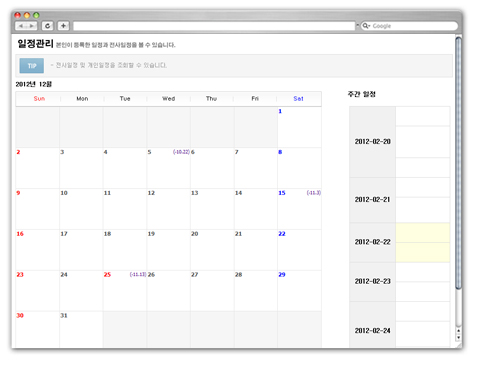
Task: Click the scrollbar down arrow
Action: point(459,337)
